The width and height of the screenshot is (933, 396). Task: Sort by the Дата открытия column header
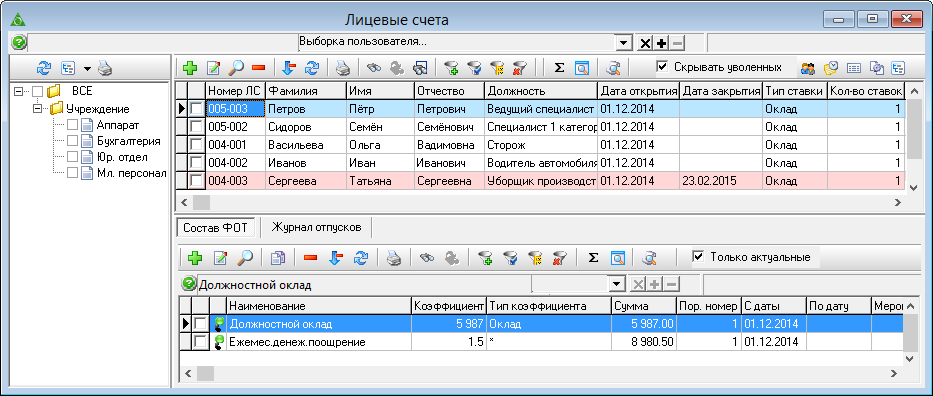pos(638,91)
